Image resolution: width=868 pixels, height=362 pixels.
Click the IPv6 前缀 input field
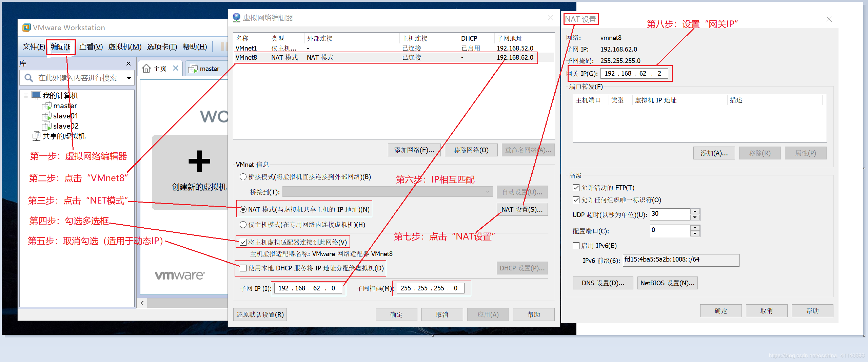[x=681, y=260]
